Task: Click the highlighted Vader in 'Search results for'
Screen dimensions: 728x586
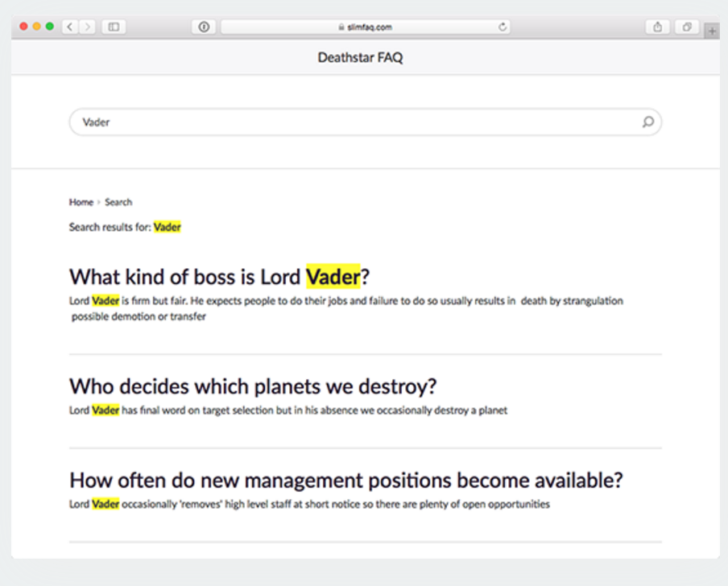Action: point(168,227)
